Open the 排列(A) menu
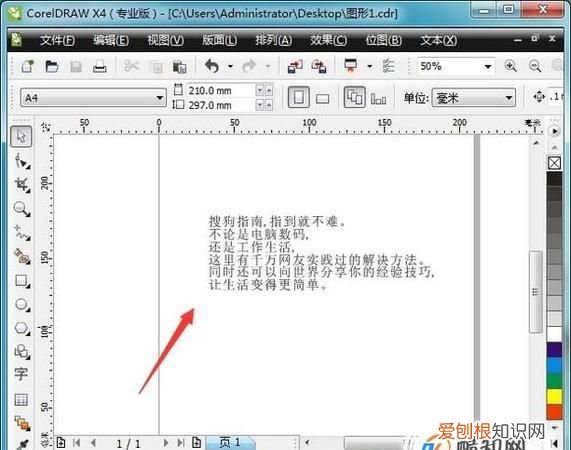Screen dimensions: 571x450 [x=273, y=40]
